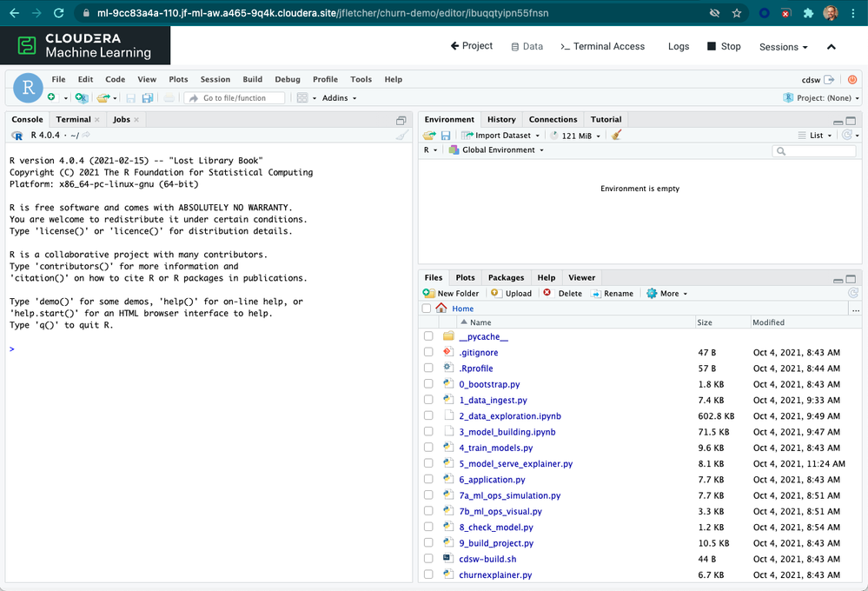Screen dimensions: 868x591
Task: Click the refresh file listing icon
Action: pyautogui.click(x=853, y=293)
